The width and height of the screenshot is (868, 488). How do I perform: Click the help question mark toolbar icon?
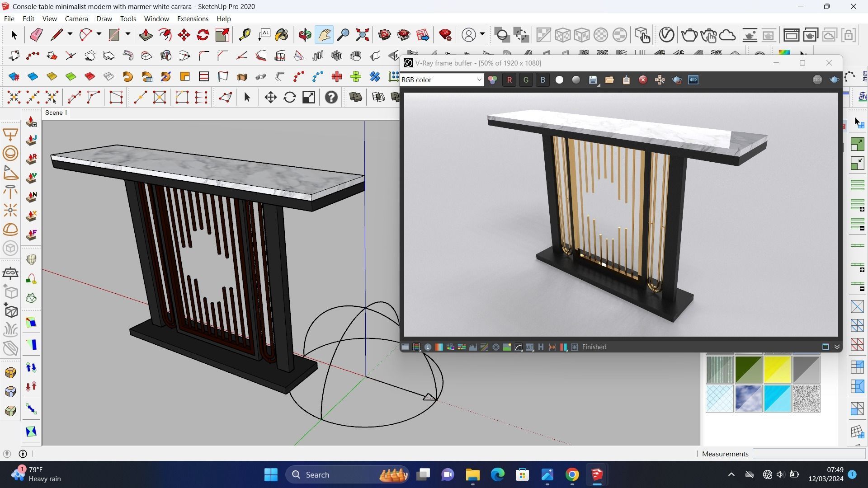pyautogui.click(x=331, y=98)
